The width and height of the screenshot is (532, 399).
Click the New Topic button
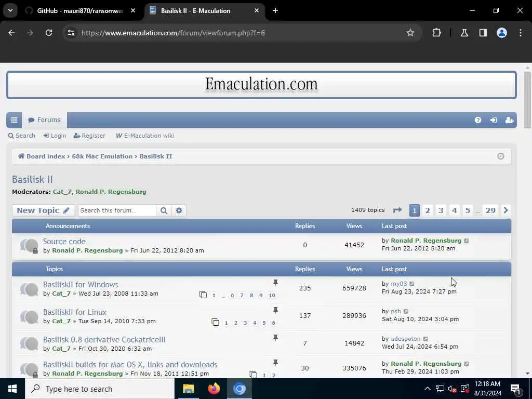(44, 210)
